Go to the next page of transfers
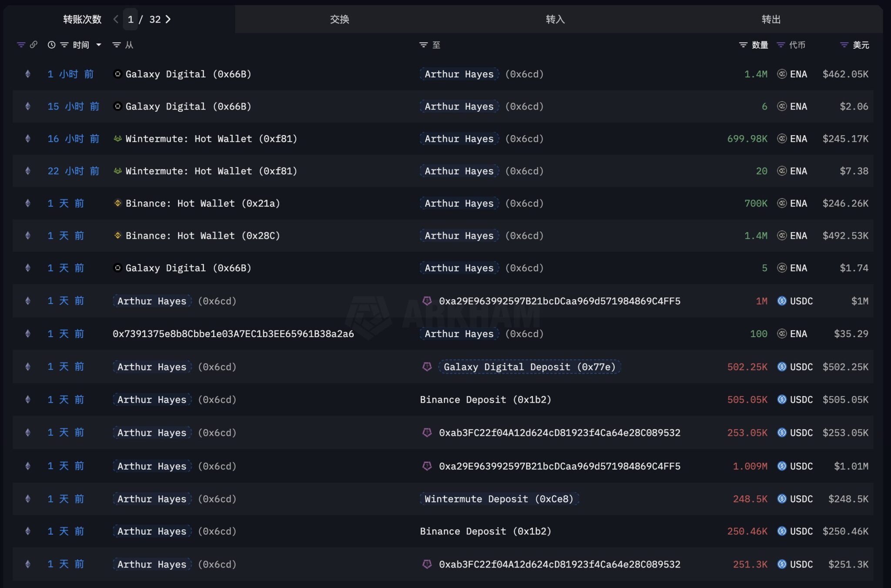The height and width of the screenshot is (588, 891). 168,19
